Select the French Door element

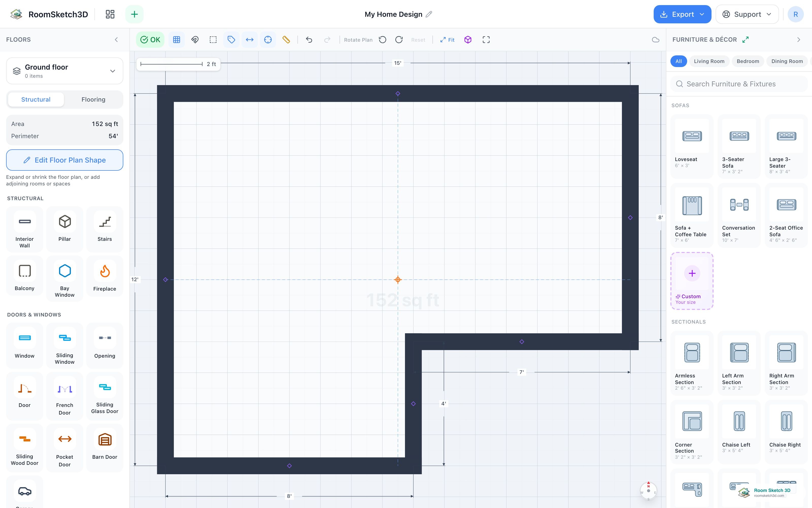point(65,396)
